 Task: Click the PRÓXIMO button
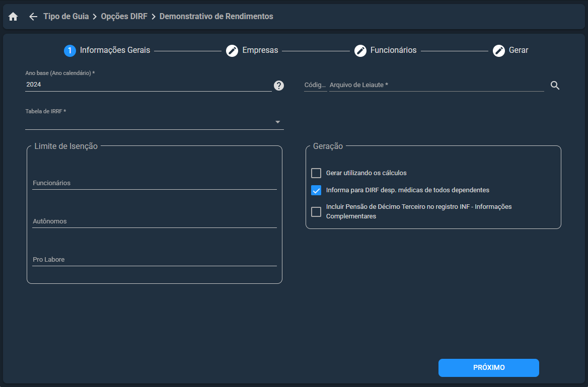coord(489,367)
